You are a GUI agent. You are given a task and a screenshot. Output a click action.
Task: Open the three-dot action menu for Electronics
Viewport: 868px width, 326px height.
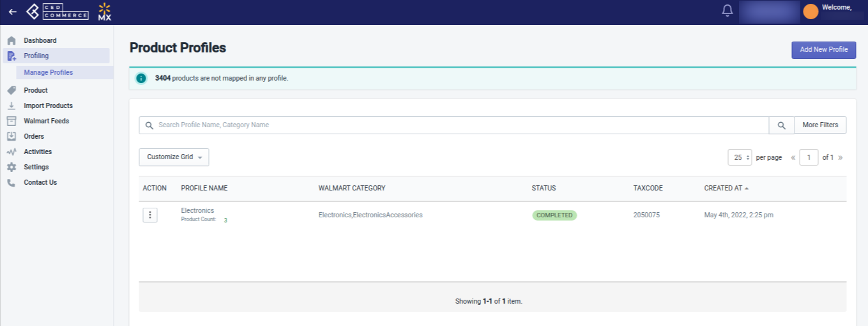tap(150, 215)
